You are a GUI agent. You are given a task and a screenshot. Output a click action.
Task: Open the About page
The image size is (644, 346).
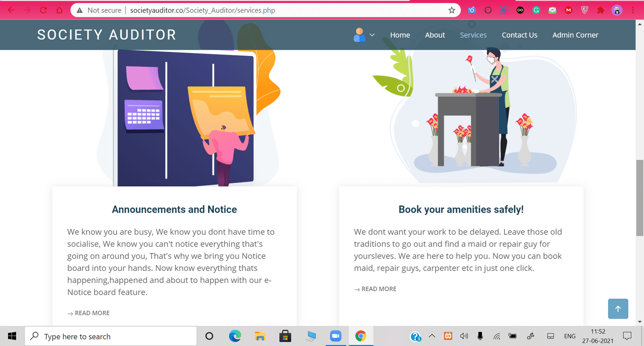435,35
